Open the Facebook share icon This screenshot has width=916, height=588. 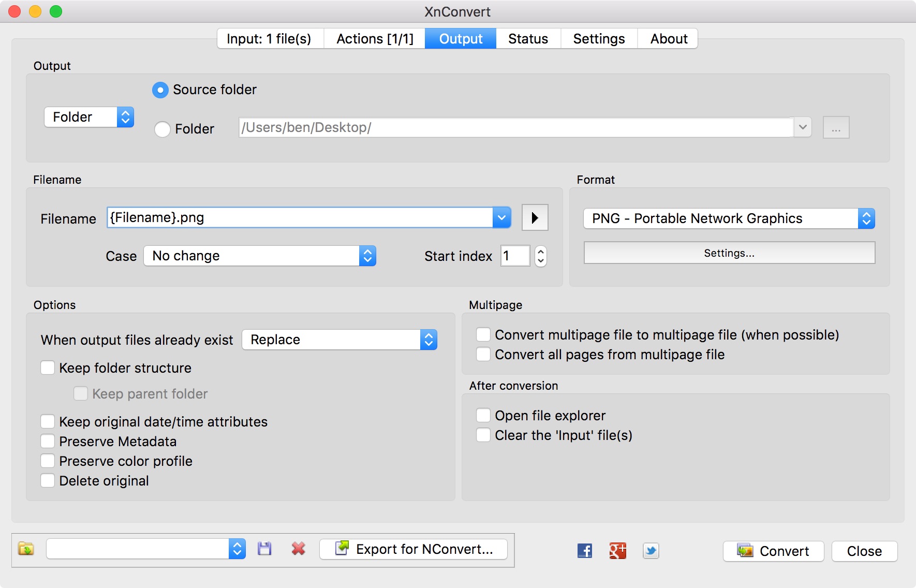point(584,551)
